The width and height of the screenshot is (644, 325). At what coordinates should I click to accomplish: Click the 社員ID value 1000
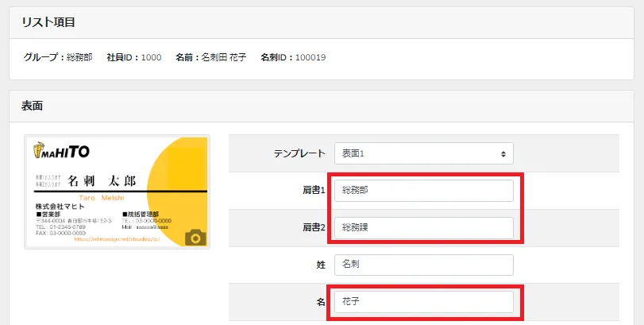[151, 57]
